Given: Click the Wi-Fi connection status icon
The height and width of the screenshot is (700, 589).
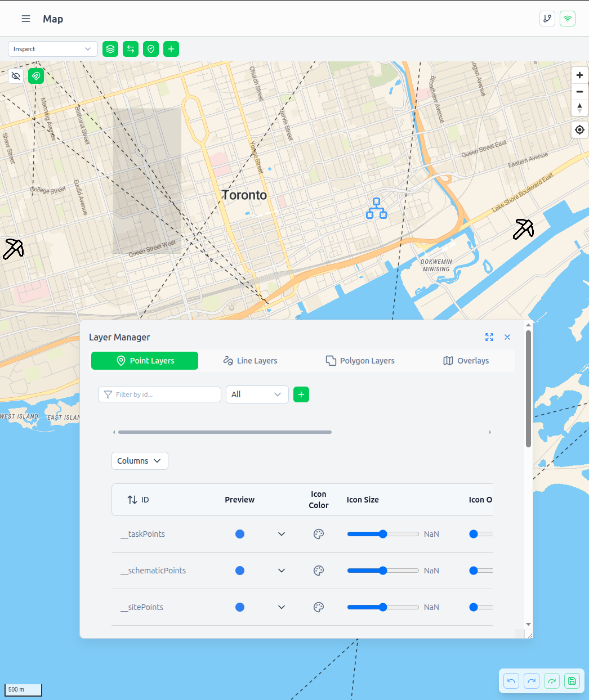Looking at the screenshot, I should pyautogui.click(x=567, y=19).
